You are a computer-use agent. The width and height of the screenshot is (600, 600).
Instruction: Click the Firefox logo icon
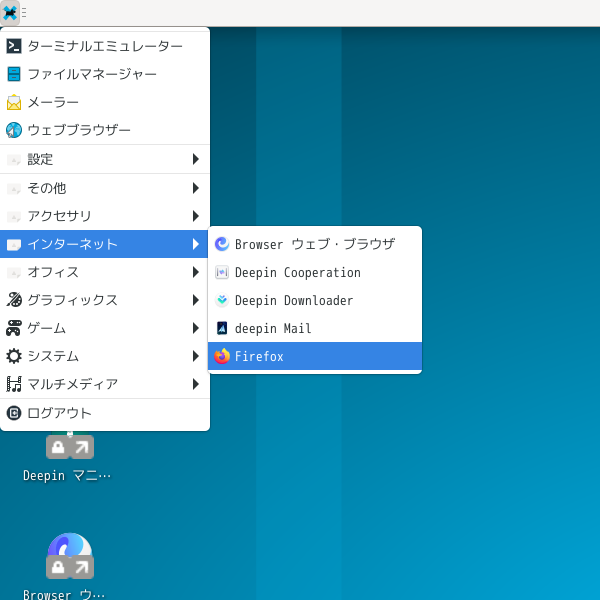pos(222,356)
